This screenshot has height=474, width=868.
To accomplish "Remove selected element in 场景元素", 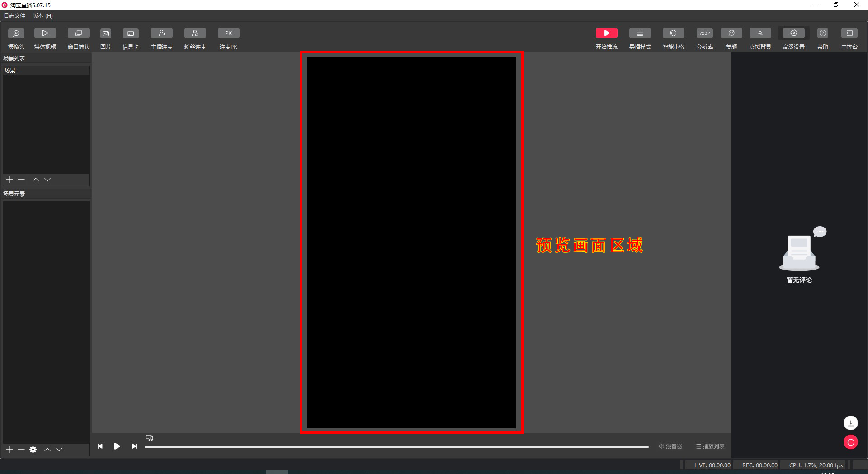I will coord(21,450).
